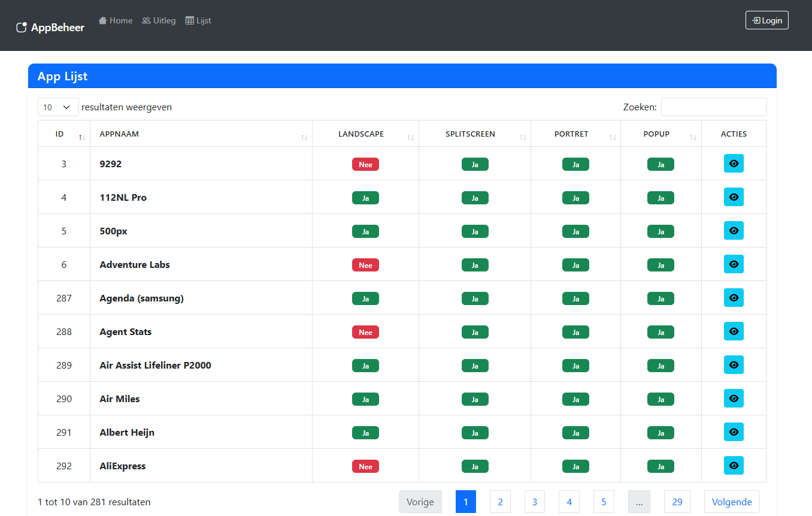Open eye icon for Adventure Labs
Viewport: 812px width, 516px height.
click(x=734, y=264)
